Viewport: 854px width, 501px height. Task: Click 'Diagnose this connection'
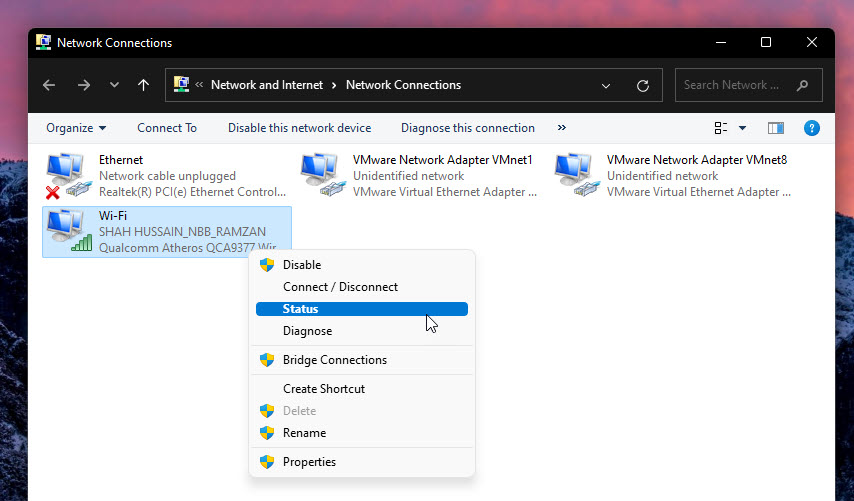click(468, 128)
